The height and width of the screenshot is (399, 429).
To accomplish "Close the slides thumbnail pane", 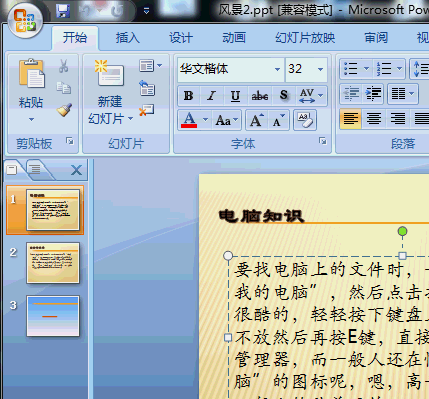I will click(76, 170).
